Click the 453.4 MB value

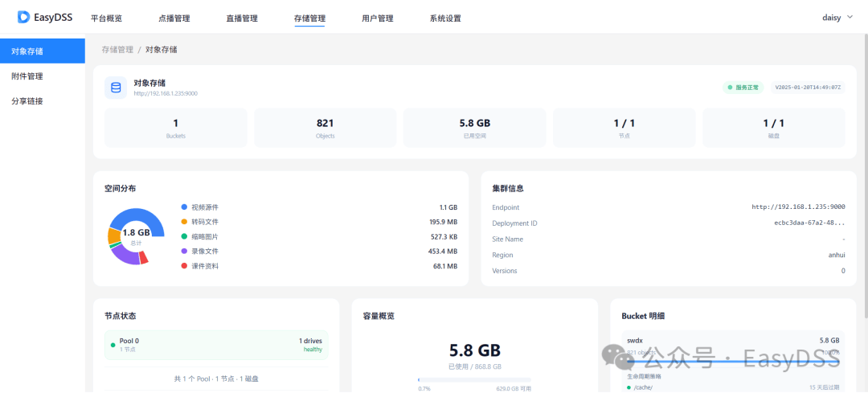[x=444, y=252]
